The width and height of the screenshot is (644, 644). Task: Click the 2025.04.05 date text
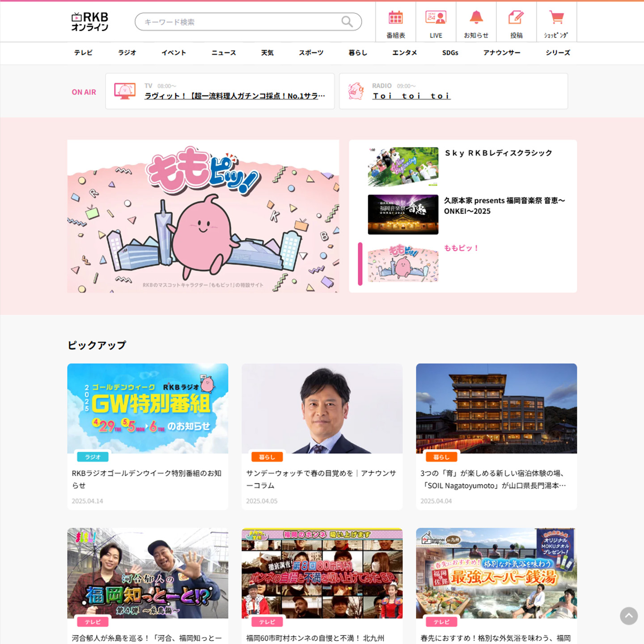(262, 501)
